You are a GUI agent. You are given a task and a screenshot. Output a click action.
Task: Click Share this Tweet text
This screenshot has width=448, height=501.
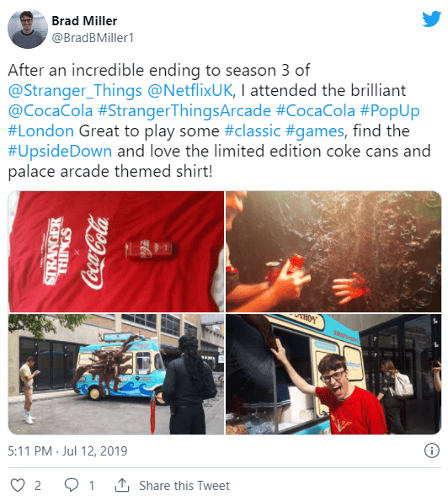(184, 486)
